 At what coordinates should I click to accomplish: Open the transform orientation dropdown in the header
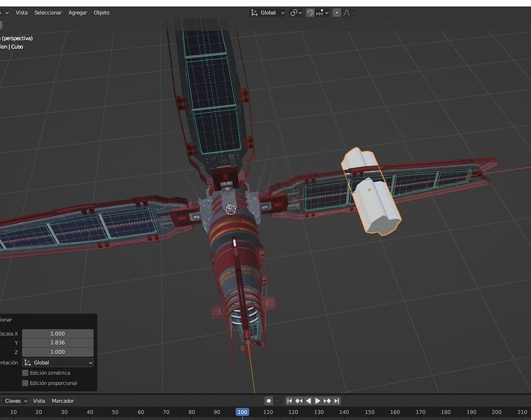pos(268,12)
